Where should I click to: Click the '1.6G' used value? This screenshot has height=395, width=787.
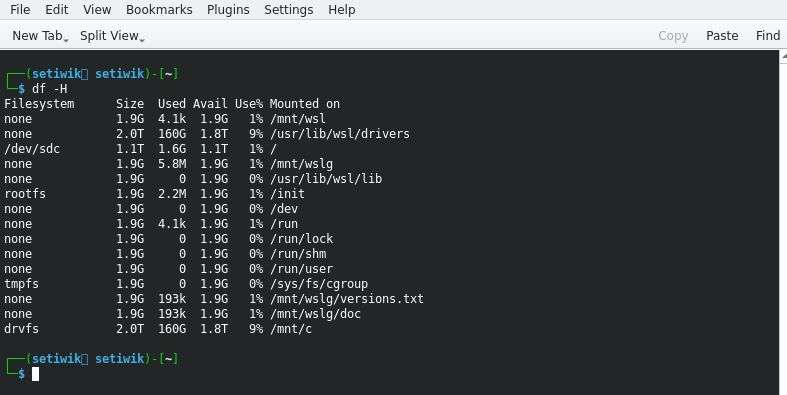[x=172, y=149]
